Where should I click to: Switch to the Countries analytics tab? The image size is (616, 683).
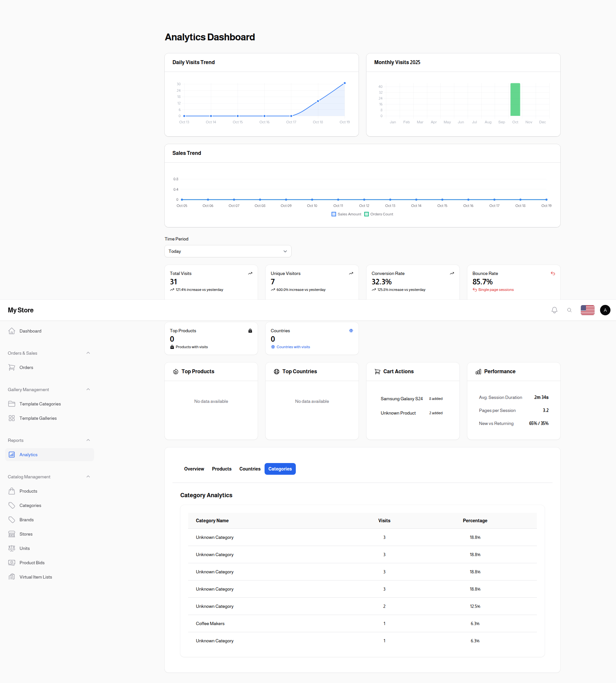pyautogui.click(x=250, y=469)
